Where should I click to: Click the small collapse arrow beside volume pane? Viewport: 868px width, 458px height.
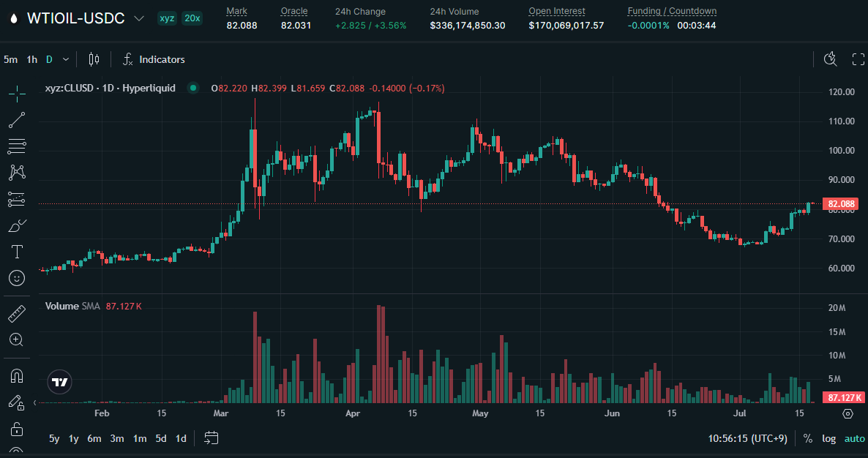36,402
